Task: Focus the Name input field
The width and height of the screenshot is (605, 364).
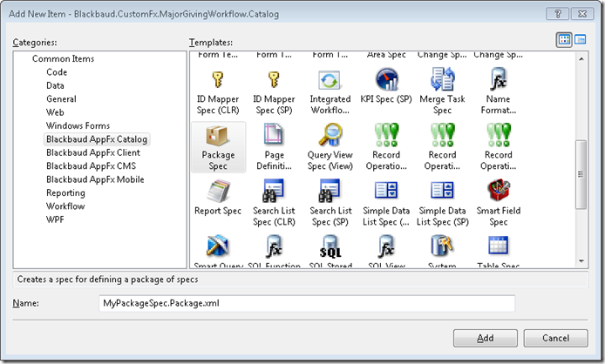Action: 307,303
